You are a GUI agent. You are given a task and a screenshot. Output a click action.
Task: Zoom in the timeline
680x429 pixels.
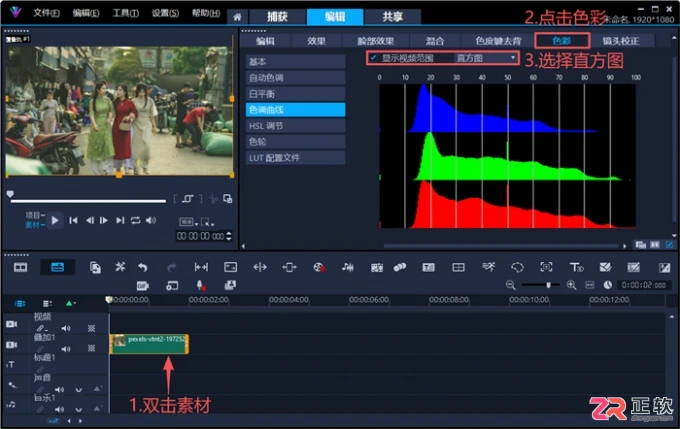pos(572,285)
